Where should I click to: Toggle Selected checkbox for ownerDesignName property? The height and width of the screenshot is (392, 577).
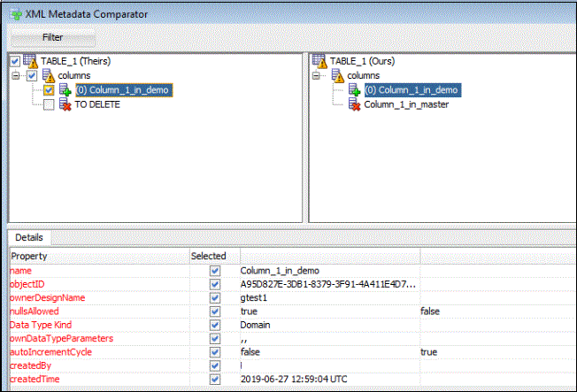pyautogui.click(x=215, y=298)
